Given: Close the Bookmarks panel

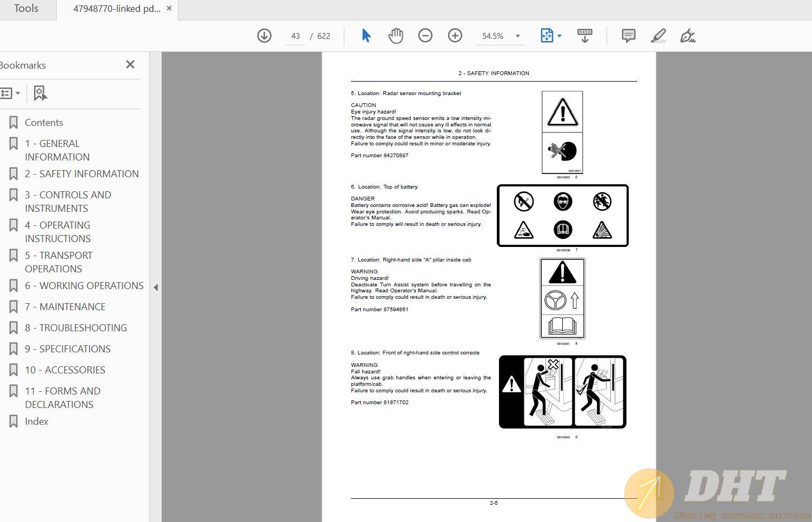Looking at the screenshot, I should (130, 64).
